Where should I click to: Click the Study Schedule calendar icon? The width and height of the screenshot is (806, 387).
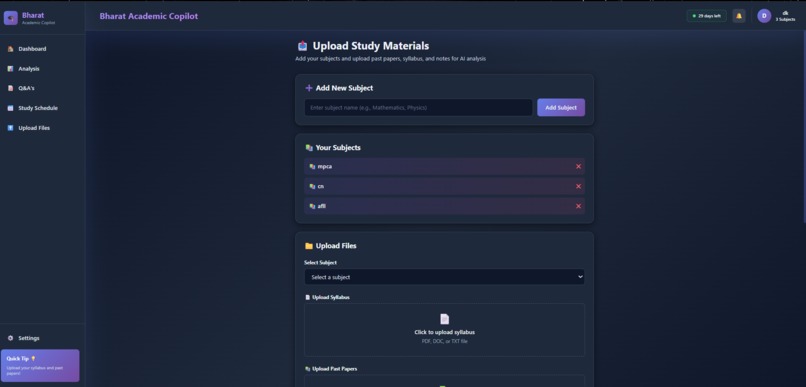pos(10,108)
